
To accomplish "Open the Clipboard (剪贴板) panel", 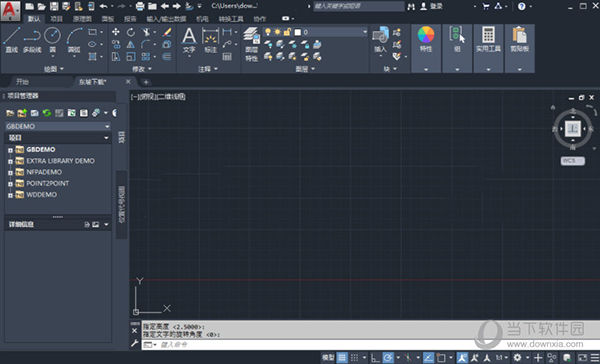I will [x=520, y=39].
